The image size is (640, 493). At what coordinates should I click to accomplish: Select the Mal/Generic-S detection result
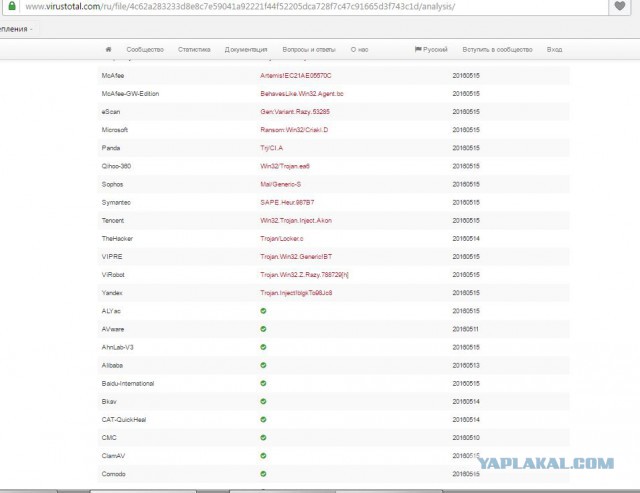tap(280, 184)
